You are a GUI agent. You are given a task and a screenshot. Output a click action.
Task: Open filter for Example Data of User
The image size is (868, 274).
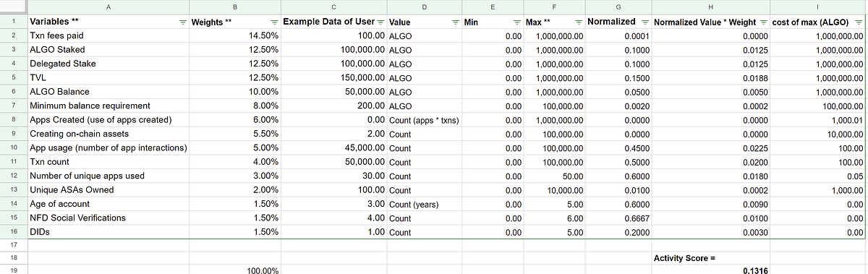point(380,22)
